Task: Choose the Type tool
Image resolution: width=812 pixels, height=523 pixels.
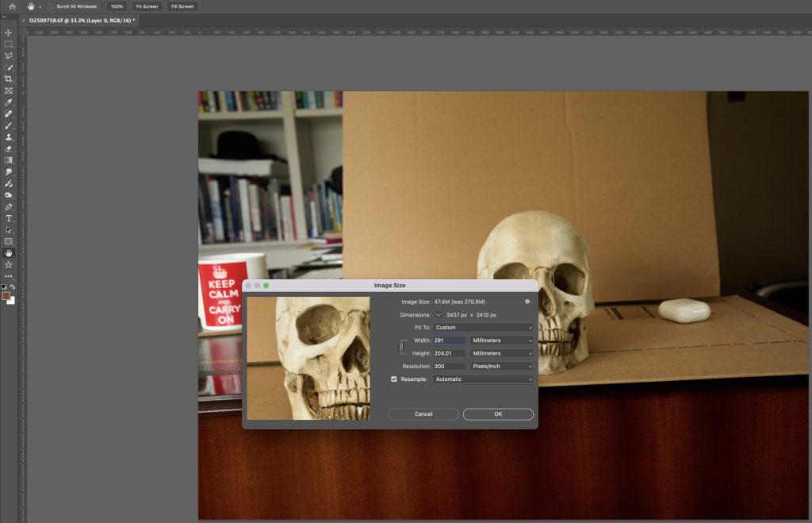Action: coord(9,218)
